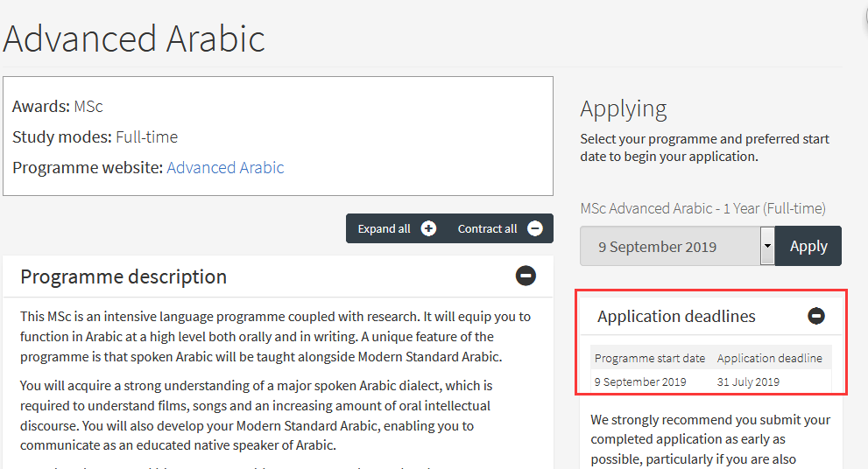
Task: Click the Advanced Arabic page title
Action: tap(134, 38)
